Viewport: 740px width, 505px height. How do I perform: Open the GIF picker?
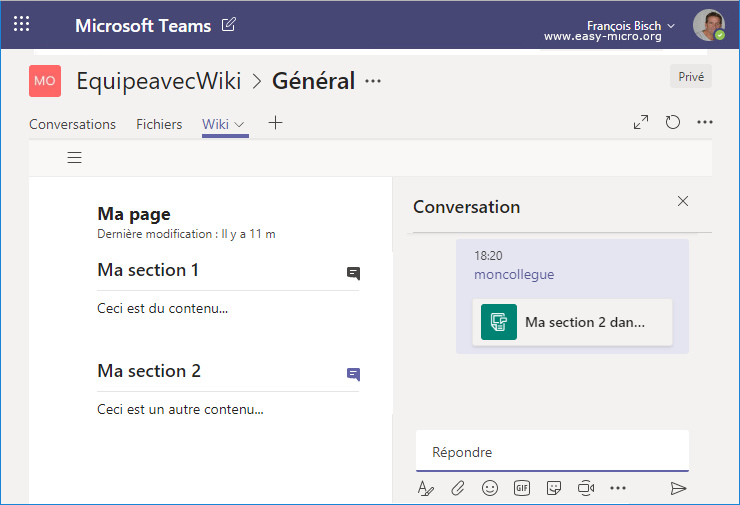pyautogui.click(x=522, y=488)
